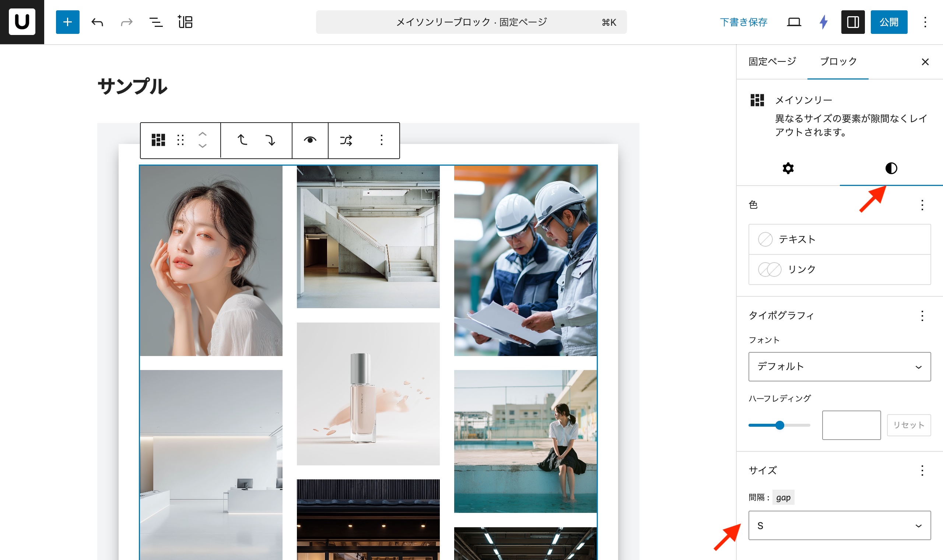Open サイズ panel options menu
The height and width of the screenshot is (560, 943).
pyautogui.click(x=922, y=470)
